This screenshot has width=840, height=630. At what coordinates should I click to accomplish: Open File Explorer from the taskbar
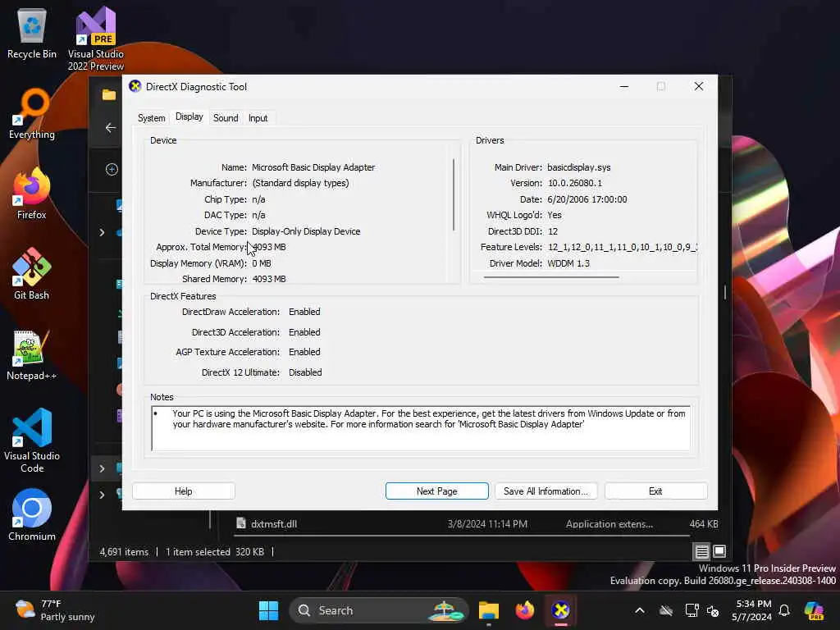pos(489,610)
